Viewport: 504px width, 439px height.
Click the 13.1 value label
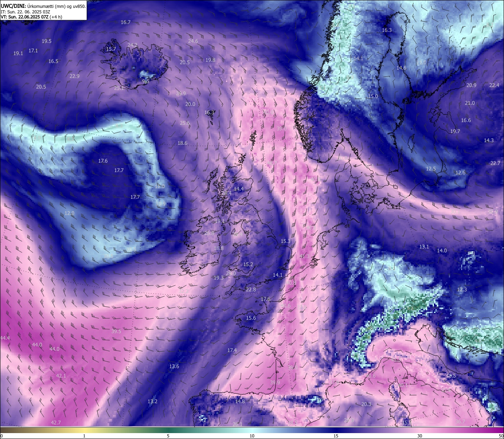click(424, 246)
